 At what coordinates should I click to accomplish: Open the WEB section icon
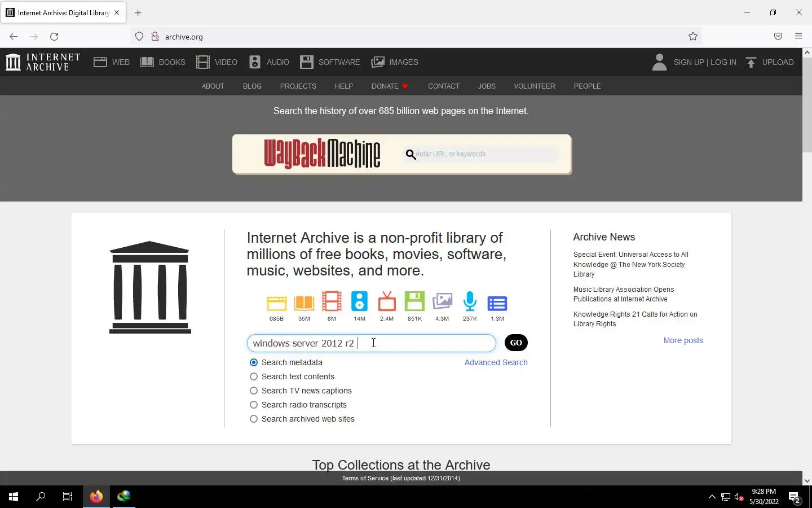[100, 62]
